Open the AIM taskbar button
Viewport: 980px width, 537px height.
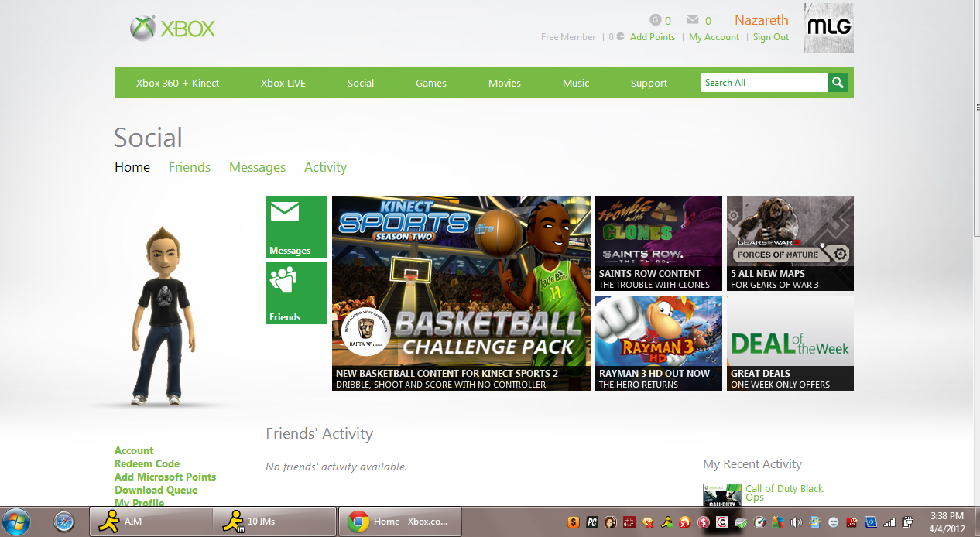point(151,522)
